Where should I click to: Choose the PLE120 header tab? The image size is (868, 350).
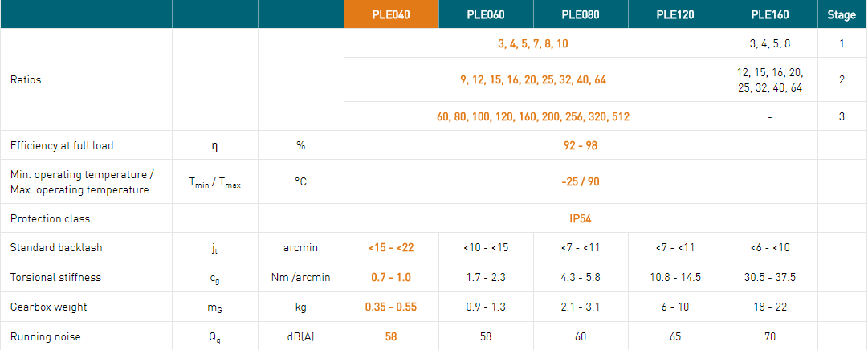click(675, 14)
